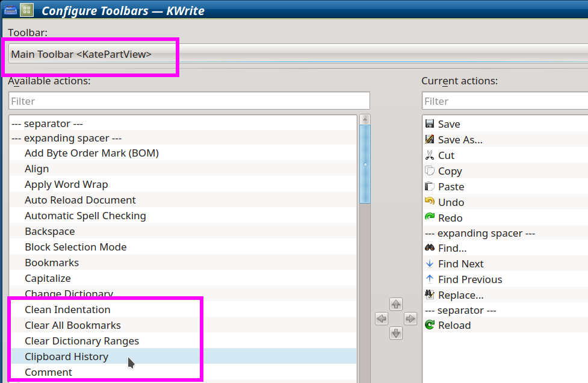Select 'Clear All Bookmarks' action
Screen dimensions: 588x383
[x=184, y=325]
